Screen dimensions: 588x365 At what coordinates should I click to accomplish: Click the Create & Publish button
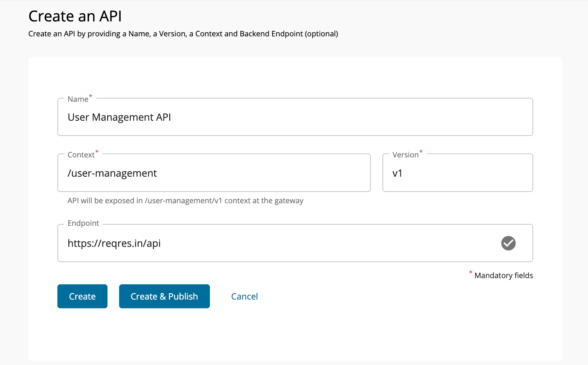pos(164,296)
